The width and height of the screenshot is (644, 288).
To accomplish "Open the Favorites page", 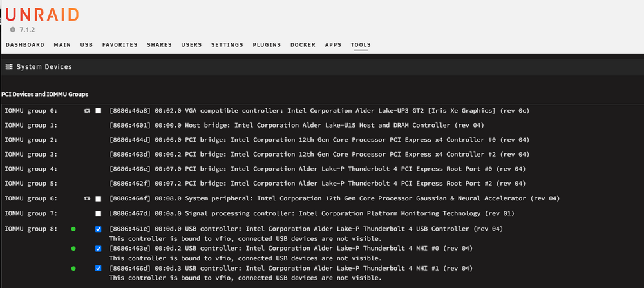I will click(120, 45).
